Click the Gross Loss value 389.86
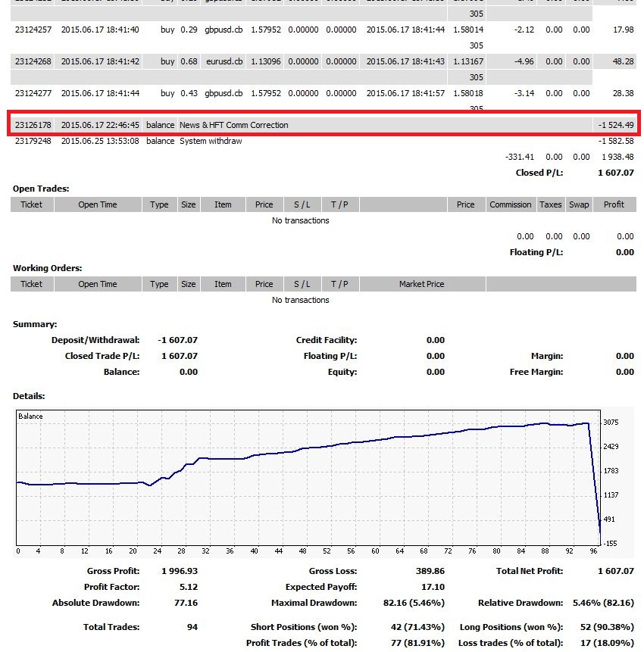 [x=430, y=571]
